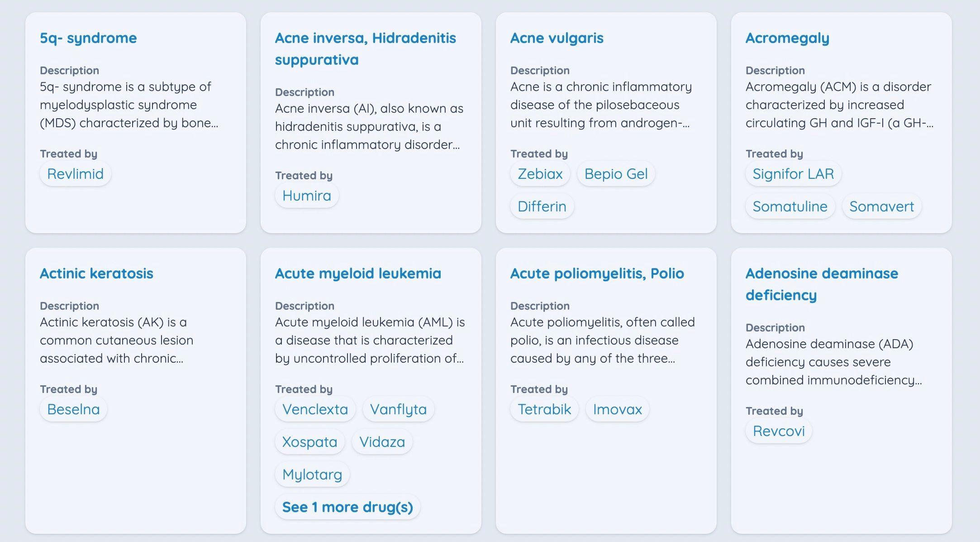Select the Humira treatment pill
Screen dimensions: 980x542
(306, 195)
